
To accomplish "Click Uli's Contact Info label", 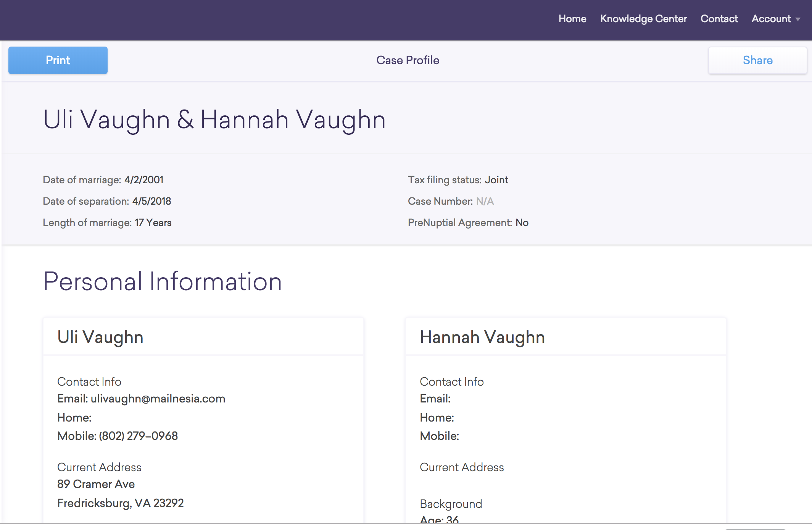I will (89, 382).
